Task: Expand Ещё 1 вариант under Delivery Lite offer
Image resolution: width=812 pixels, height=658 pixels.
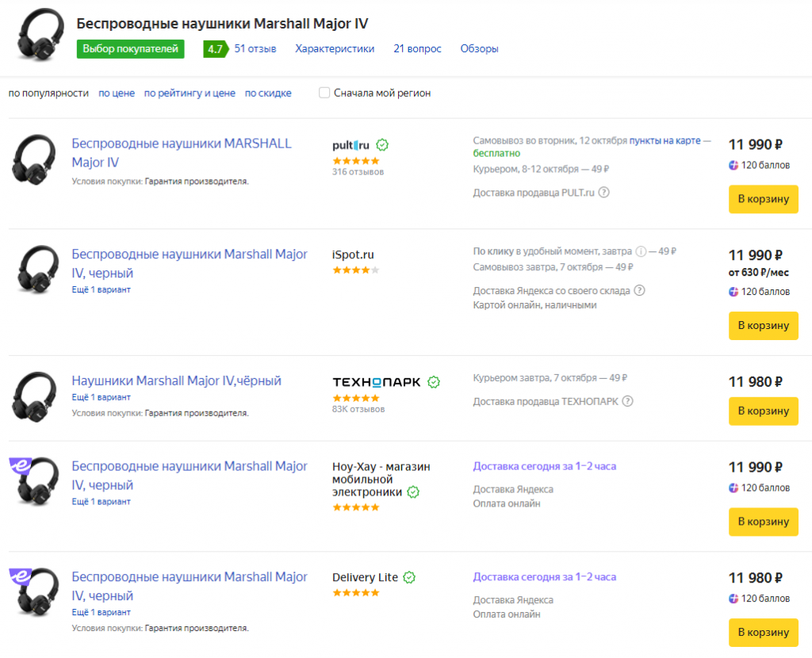Action: point(101,613)
